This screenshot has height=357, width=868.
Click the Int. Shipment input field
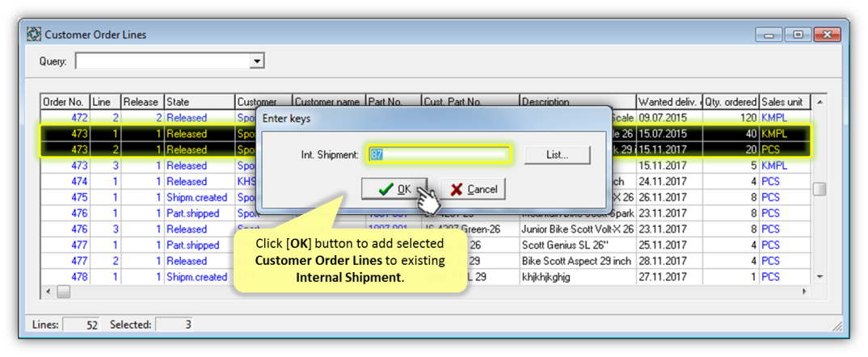[439, 154]
